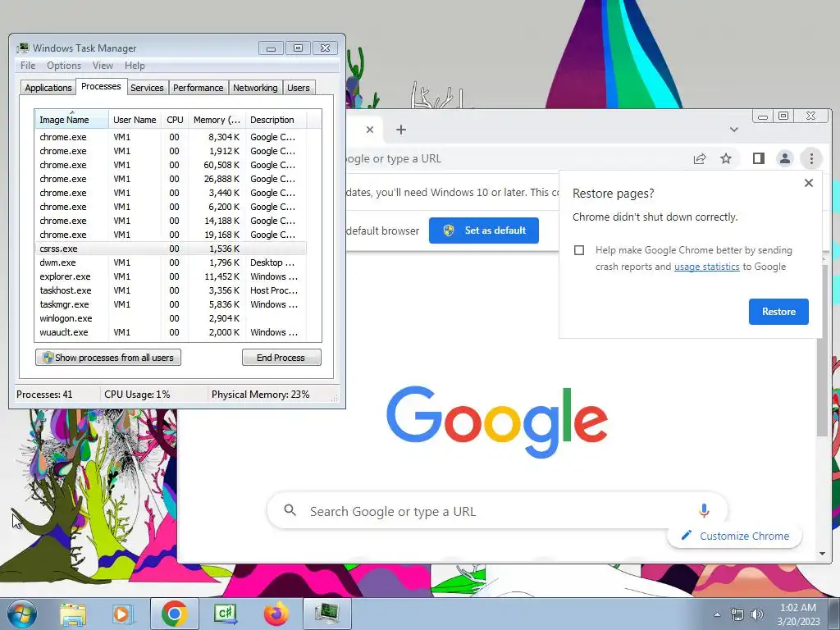The image size is (840, 630).
Task: Sort by Image Name column header
Action: tap(72, 120)
